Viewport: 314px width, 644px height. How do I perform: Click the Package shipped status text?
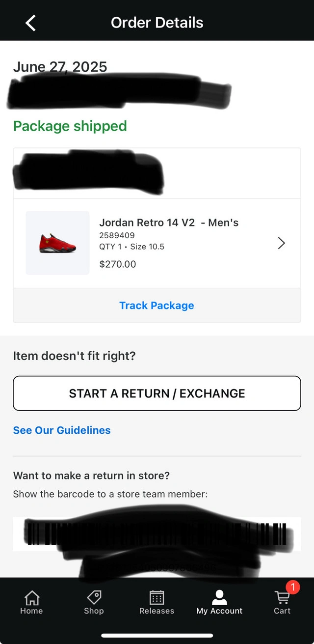pyautogui.click(x=70, y=126)
